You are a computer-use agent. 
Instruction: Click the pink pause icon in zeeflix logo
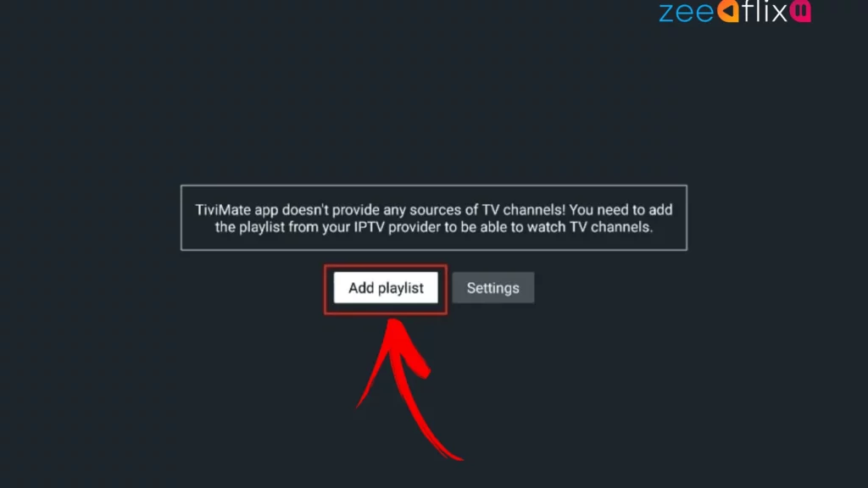pyautogui.click(x=800, y=11)
